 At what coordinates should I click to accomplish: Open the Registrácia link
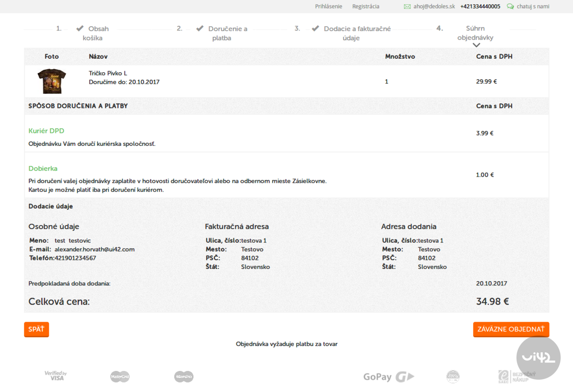pos(365,7)
